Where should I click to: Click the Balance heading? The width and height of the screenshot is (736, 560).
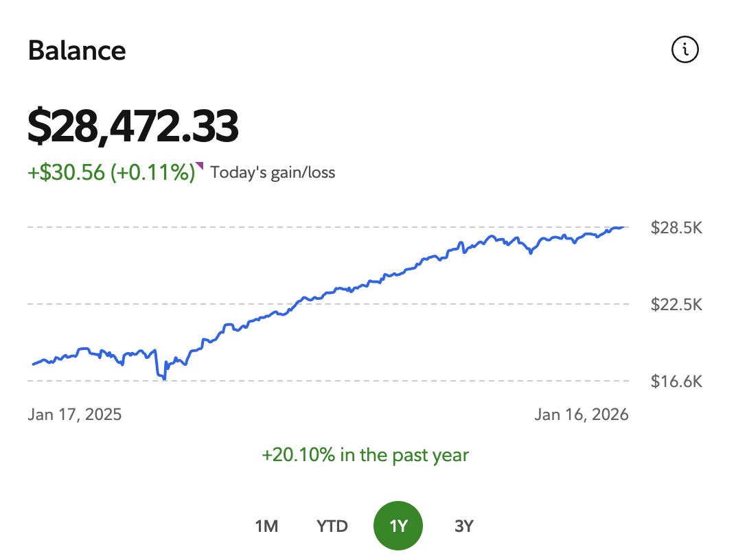[x=77, y=51]
